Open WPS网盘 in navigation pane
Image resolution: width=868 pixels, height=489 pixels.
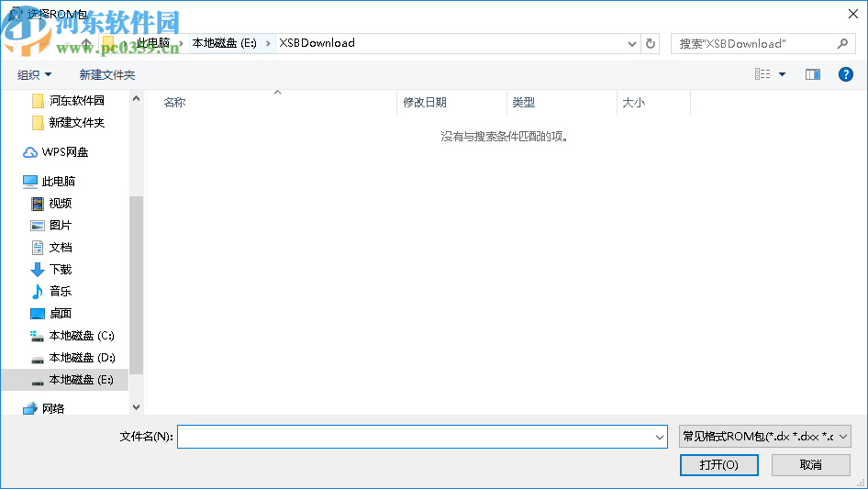pyautogui.click(x=65, y=151)
